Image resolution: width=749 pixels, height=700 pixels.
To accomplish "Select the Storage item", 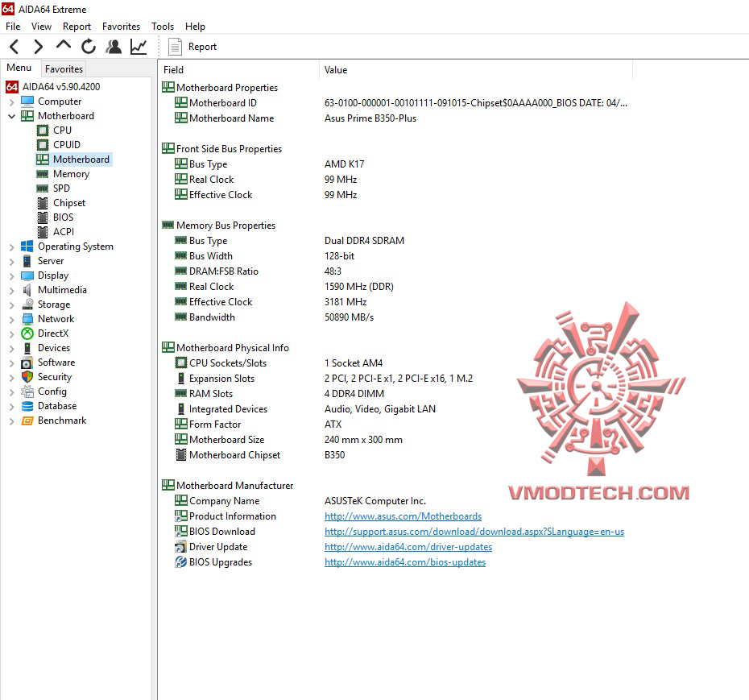I will tap(46, 304).
